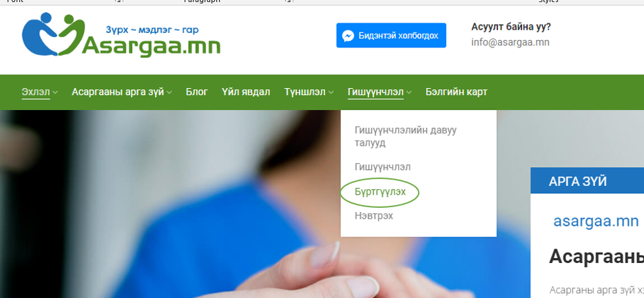Image resolution: width=644 pixels, height=298 pixels.
Task: Click the info@asargaa.mn email address
Action: point(510,42)
